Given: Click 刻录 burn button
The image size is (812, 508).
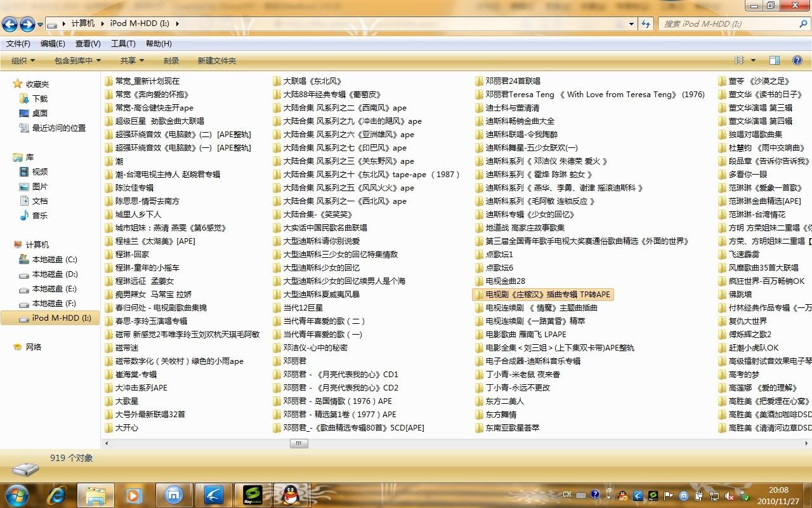Looking at the screenshot, I should [x=171, y=60].
